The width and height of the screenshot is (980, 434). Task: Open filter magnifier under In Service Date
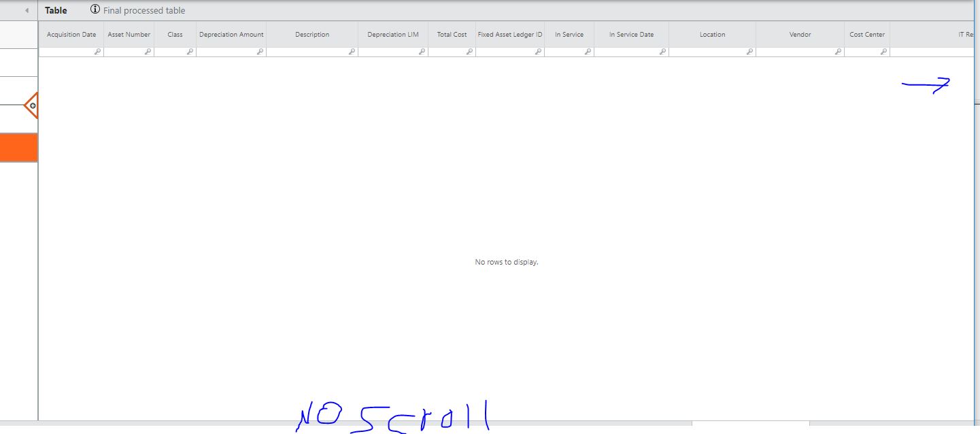click(662, 52)
